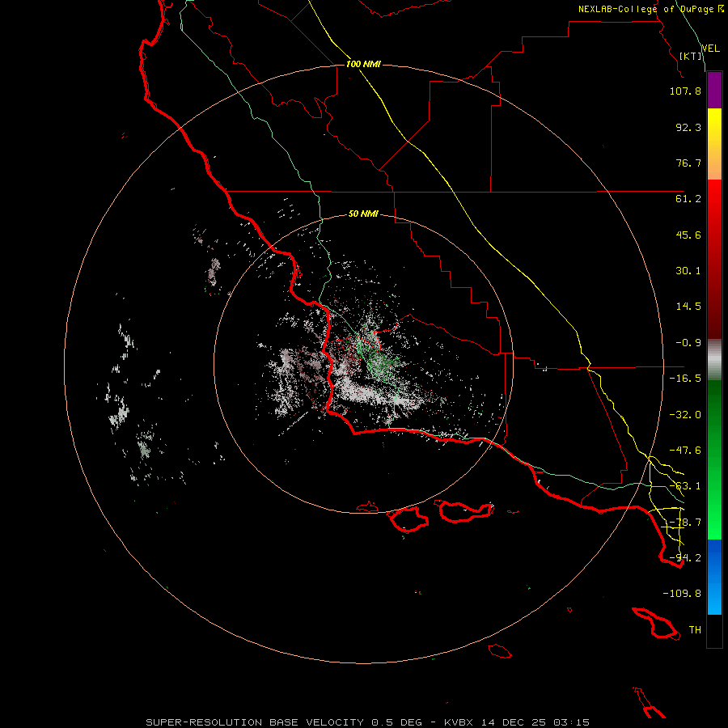The width and height of the screenshot is (728, 728).
Task: Click the -32.0 velocity scale value
Action: point(685,415)
